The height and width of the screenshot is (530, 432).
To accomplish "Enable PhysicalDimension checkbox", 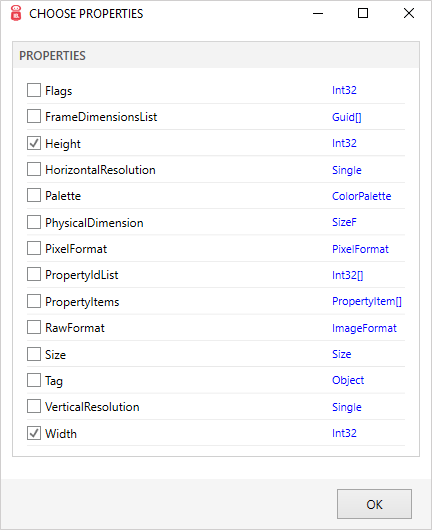I will [34, 222].
